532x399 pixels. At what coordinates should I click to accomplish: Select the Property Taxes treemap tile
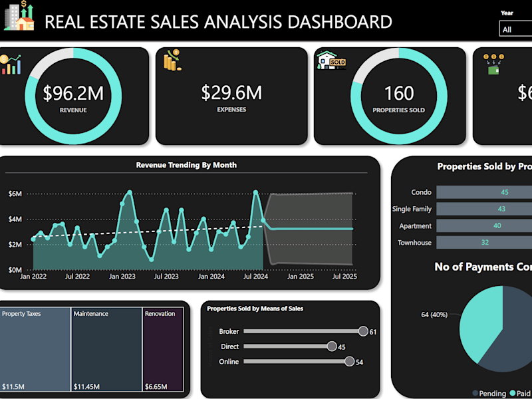pyautogui.click(x=35, y=350)
